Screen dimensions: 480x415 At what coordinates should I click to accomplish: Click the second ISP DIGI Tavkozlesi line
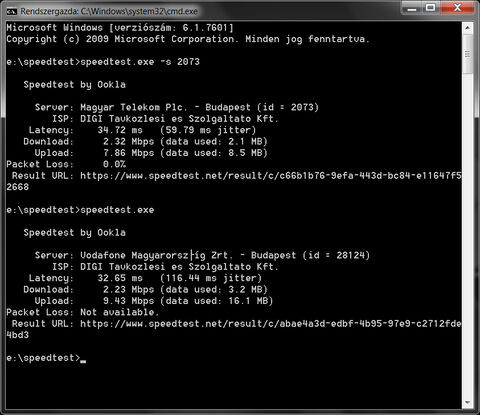[x=165, y=267]
